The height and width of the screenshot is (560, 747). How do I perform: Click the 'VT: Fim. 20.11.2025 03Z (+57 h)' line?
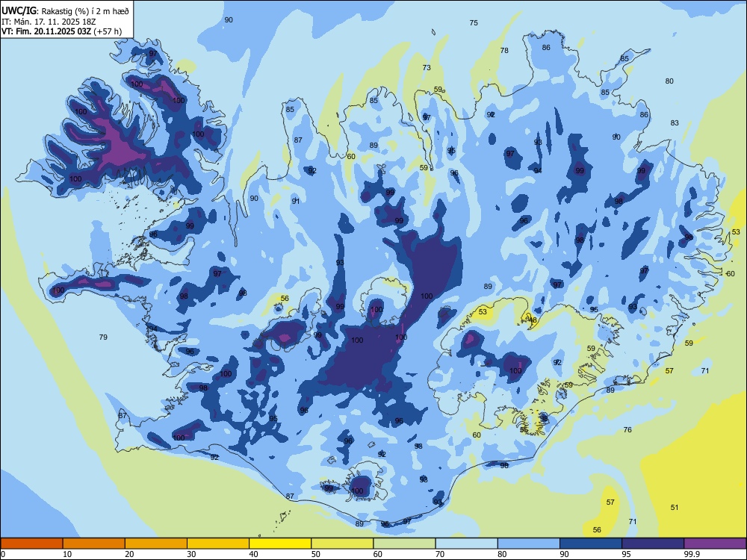(61, 31)
